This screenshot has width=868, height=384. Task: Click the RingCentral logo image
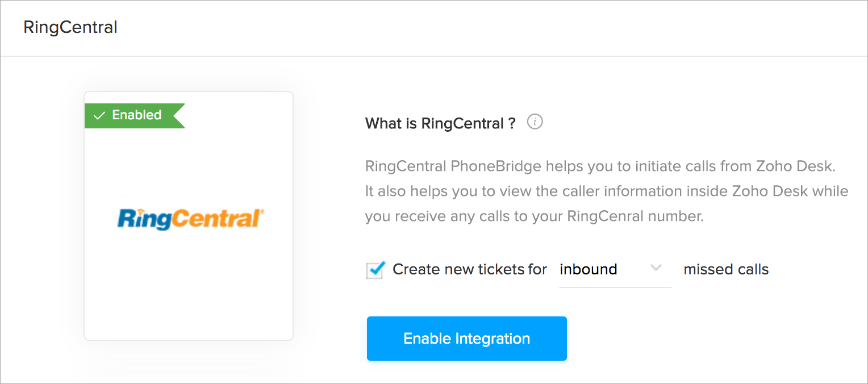coord(190,219)
